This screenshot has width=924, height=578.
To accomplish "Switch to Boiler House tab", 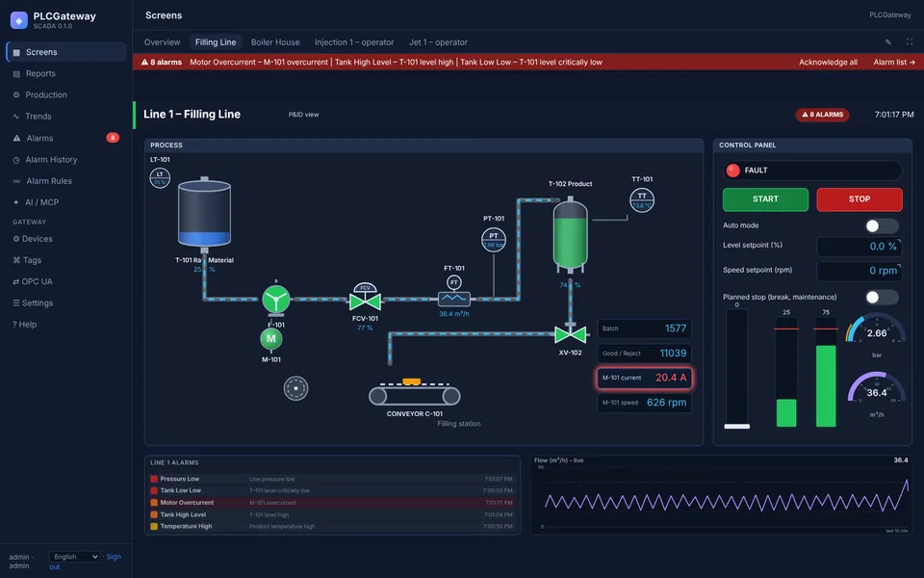I will [275, 42].
